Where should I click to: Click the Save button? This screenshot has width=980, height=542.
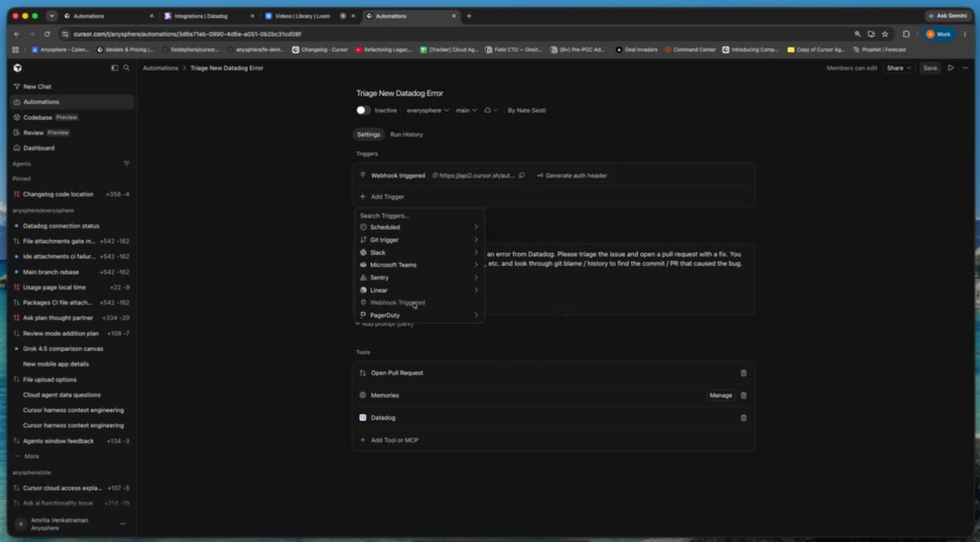pyautogui.click(x=930, y=68)
